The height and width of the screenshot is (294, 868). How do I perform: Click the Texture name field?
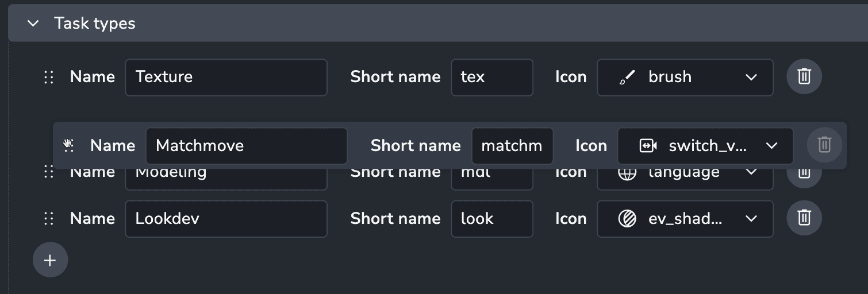[226, 77]
